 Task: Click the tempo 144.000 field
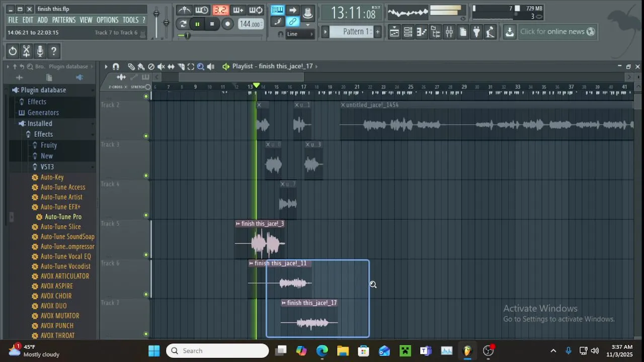click(250, 24)
